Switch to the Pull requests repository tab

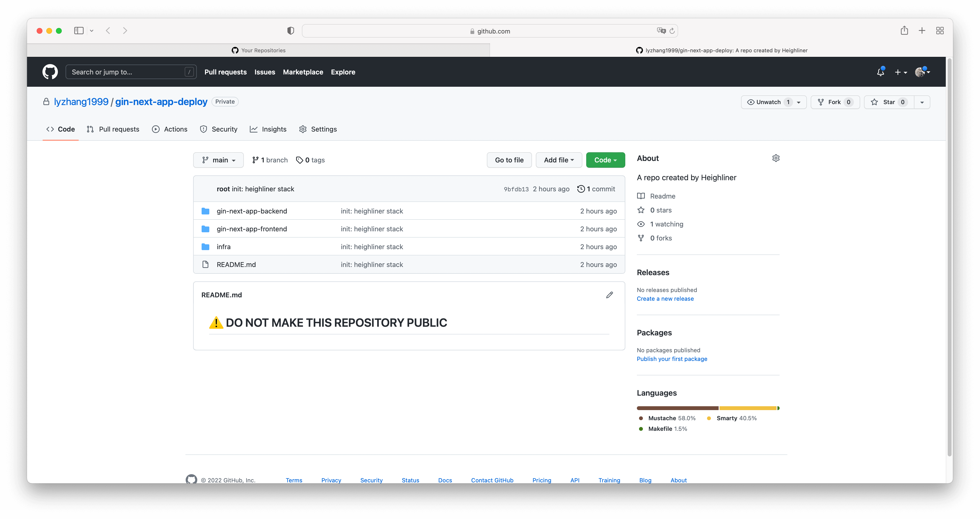point(113,129)
